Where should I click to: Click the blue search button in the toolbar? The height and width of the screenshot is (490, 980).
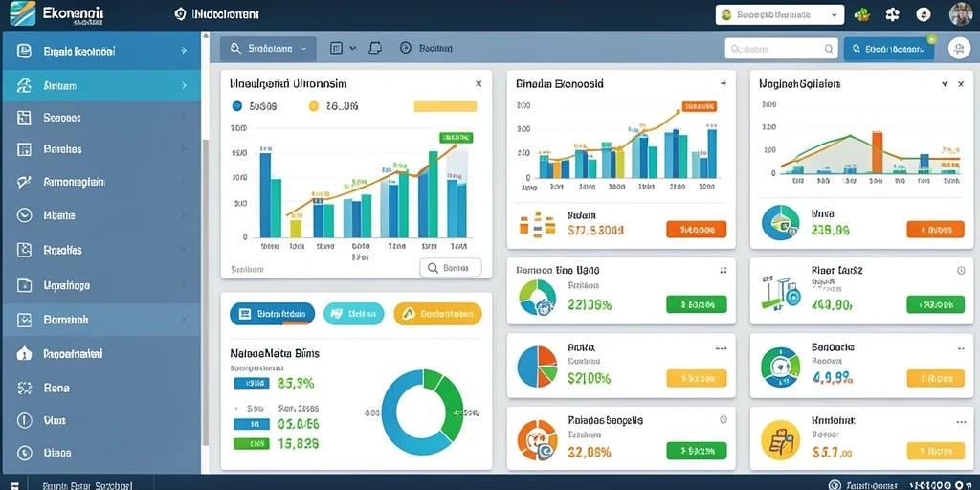pyautogui.click(x=889, y=48)
